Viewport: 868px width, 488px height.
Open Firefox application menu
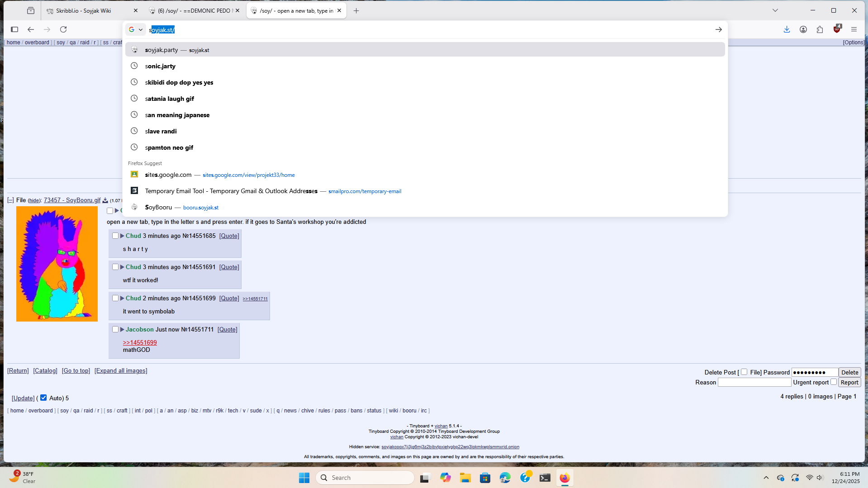pos(854,29)
